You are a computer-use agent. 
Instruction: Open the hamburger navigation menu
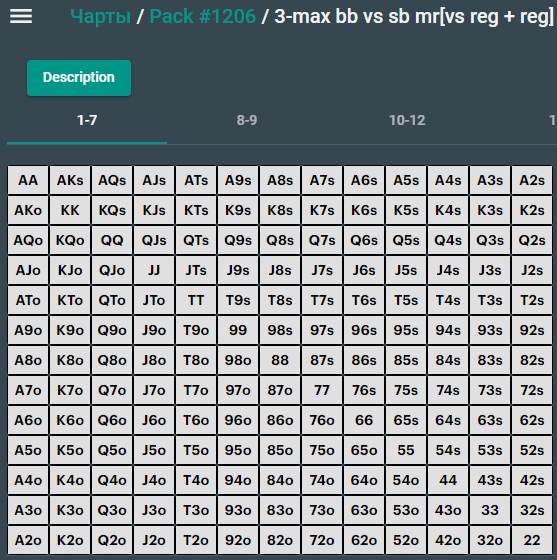[x=21, y=16]
